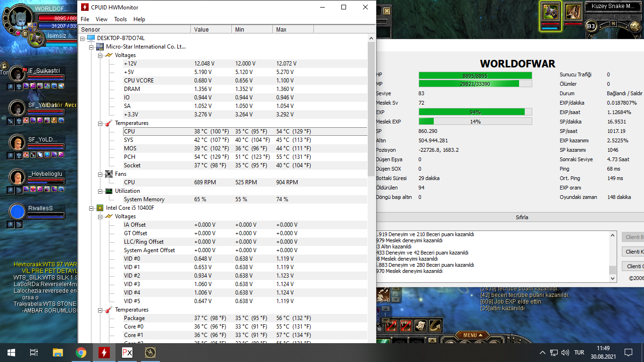Click the thermometer icon of the first Temperatures node
644x362 pixels.
point(108,123)
